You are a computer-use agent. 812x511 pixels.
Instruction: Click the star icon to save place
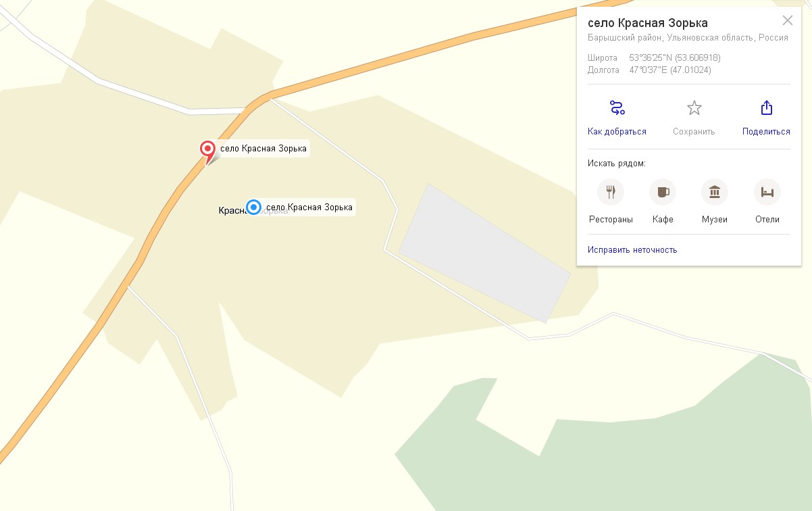pyautogui.click(x=694, y=107)
